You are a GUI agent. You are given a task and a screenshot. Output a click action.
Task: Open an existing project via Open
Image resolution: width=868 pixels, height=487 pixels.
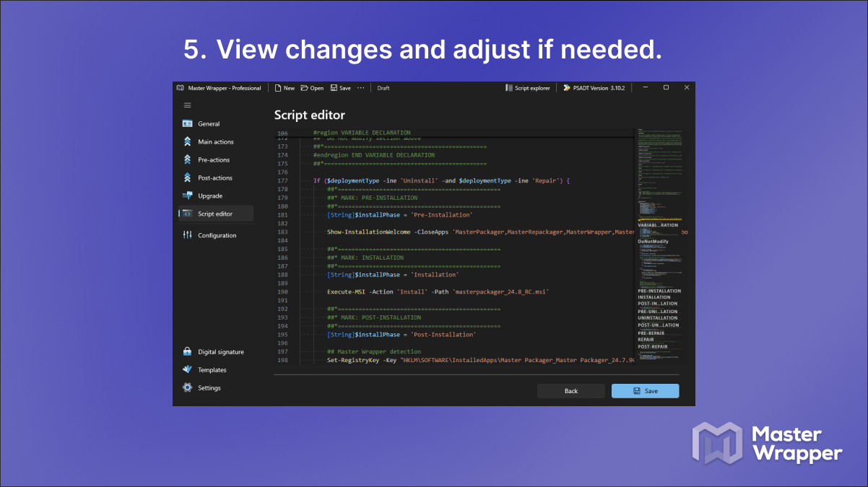312,88
